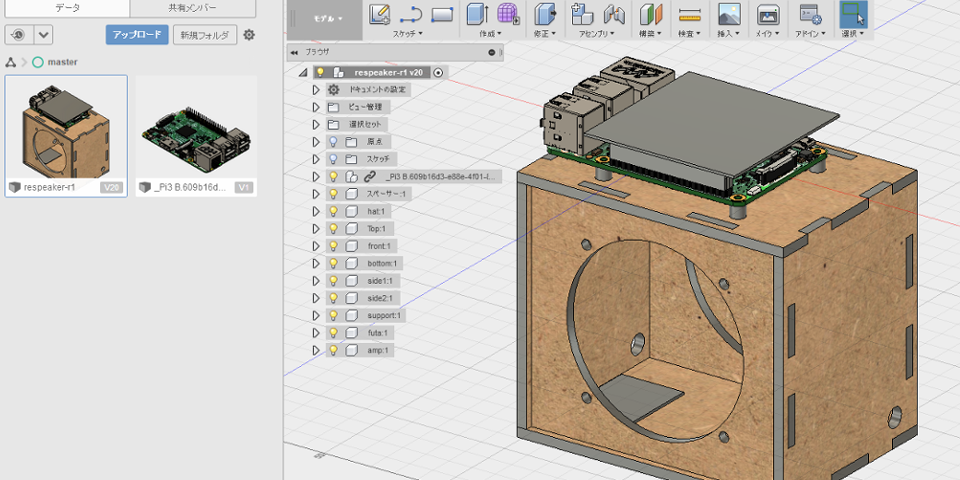Select the Press Pull modify tool
Viewport: 960px width, 480px height.
pos(544,14)
